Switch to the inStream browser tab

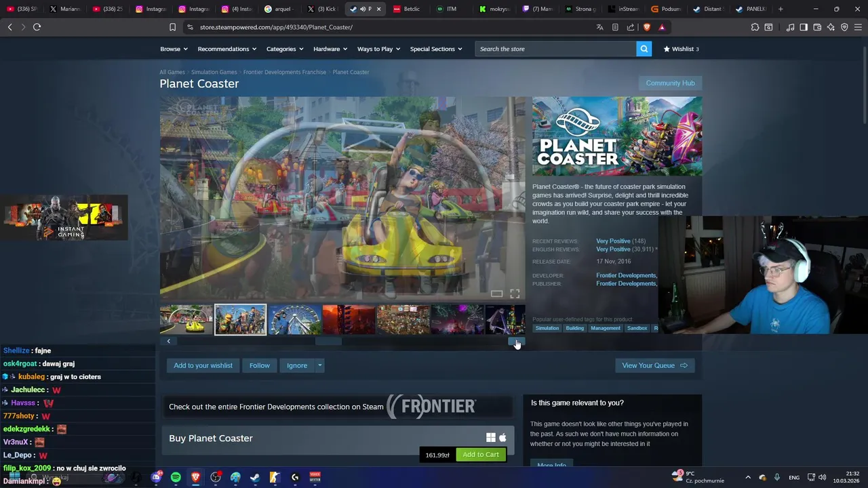[623, 9]
